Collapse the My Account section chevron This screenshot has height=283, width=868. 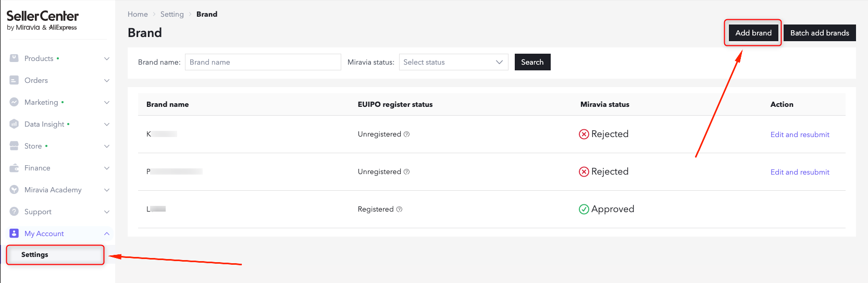point(107,233)
